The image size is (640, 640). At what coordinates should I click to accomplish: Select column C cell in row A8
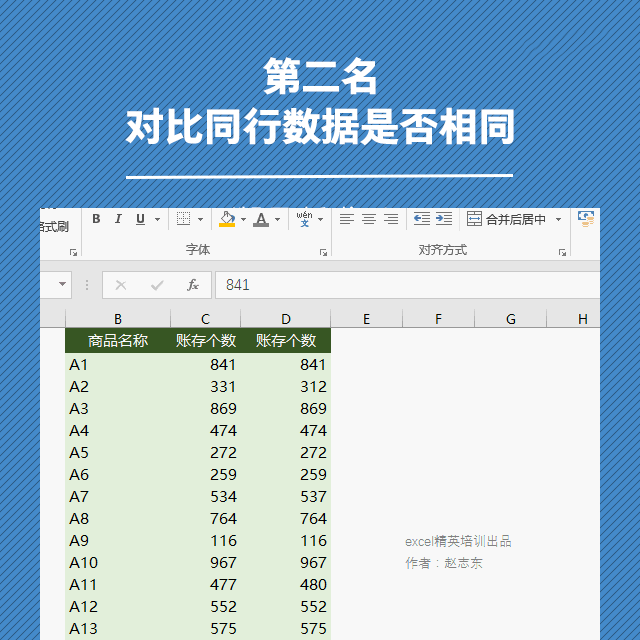(x=205, y=519)
